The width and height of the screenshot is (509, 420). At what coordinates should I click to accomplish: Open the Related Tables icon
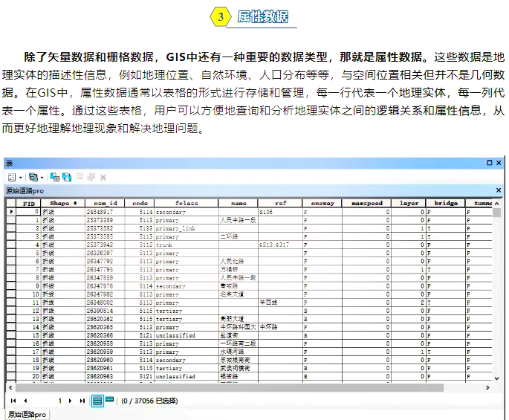pos(33,178)
